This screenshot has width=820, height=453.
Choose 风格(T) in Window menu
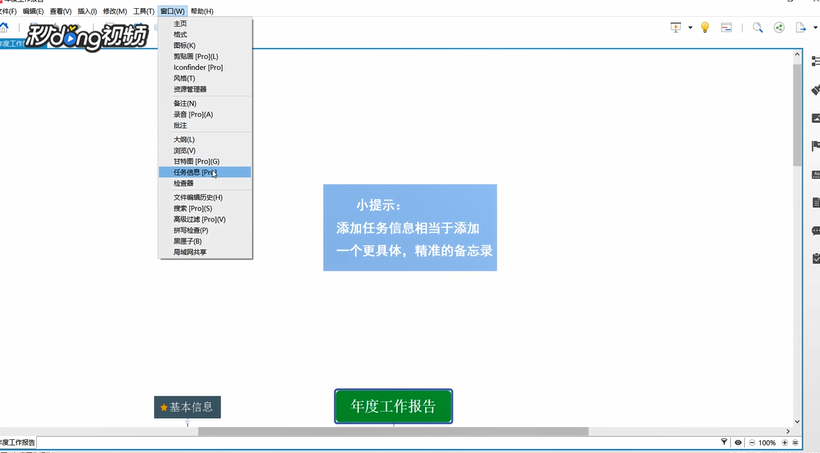point(205,78)
